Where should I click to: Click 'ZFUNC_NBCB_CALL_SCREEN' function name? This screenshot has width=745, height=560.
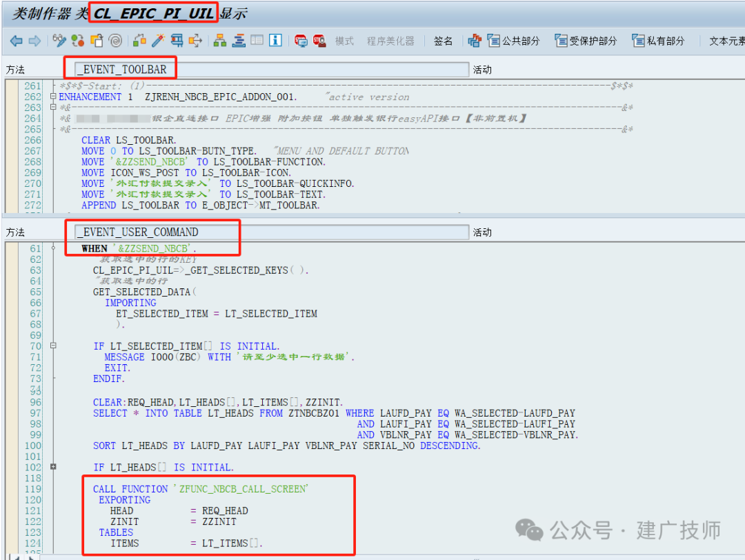pyautogui.click(x=243, y=489)
